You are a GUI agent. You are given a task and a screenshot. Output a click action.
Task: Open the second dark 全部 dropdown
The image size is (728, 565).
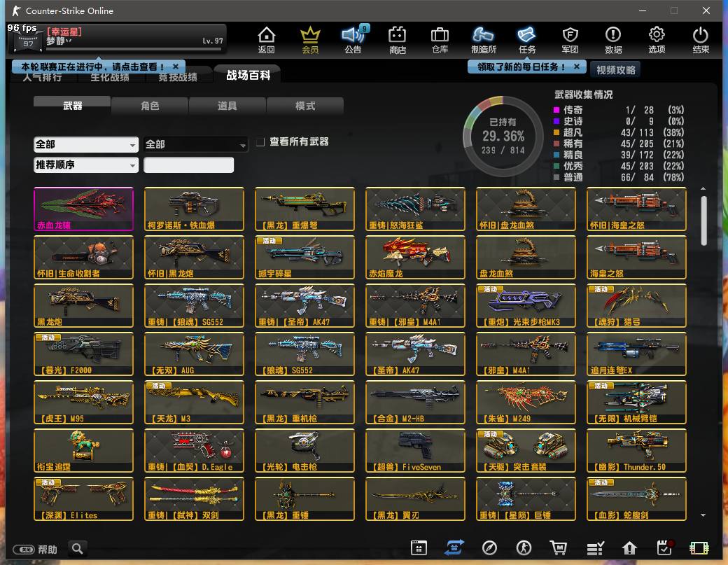(196, 144)
